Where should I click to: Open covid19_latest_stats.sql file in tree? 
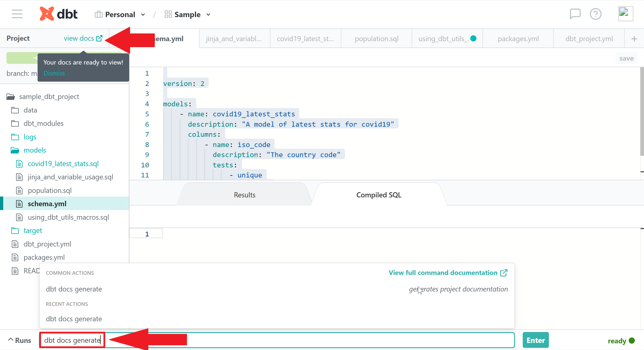[x=63, y=164]
